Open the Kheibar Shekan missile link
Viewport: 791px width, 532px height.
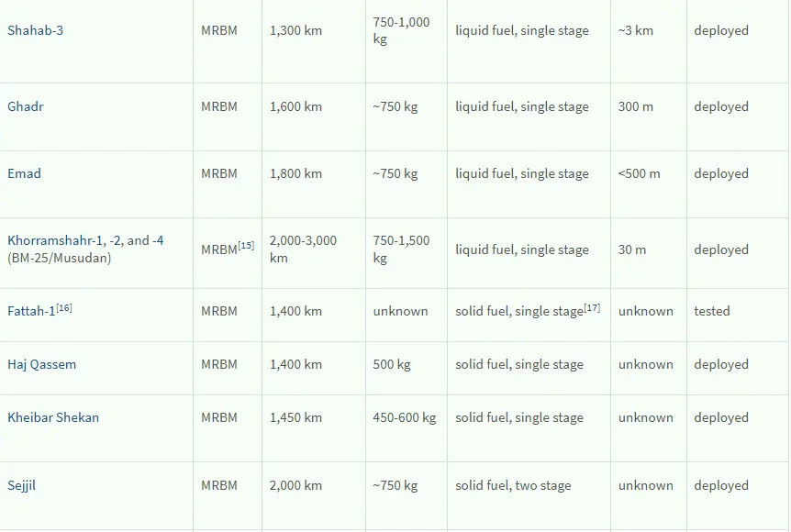pos(53,417)
